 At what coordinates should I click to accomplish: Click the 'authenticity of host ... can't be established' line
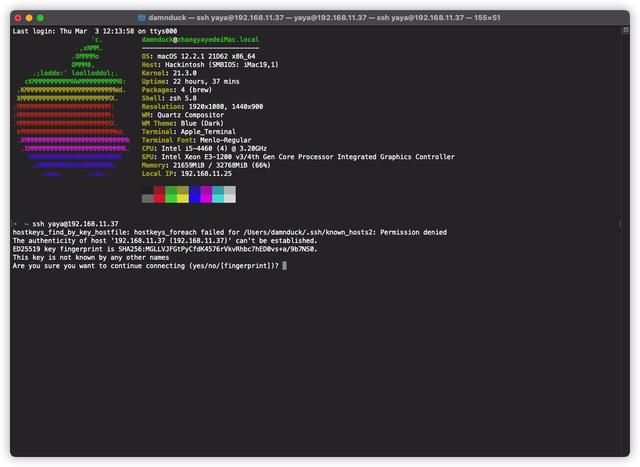pos(165,241)
